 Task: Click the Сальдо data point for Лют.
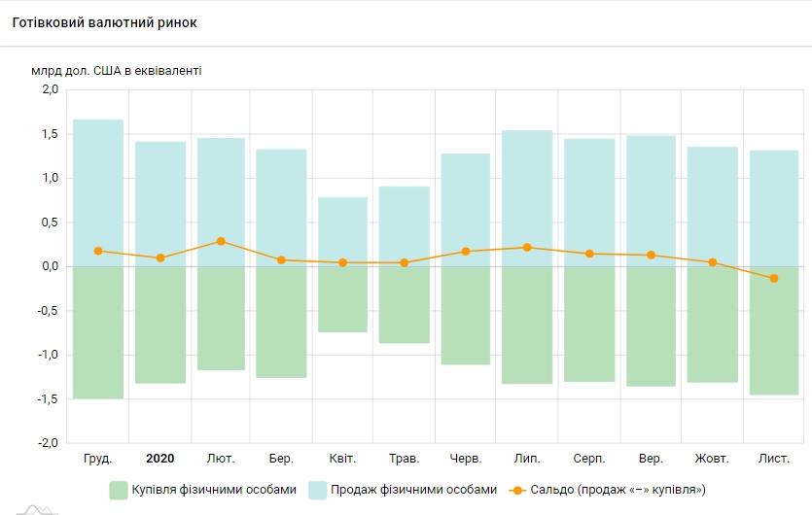point(221,241)
